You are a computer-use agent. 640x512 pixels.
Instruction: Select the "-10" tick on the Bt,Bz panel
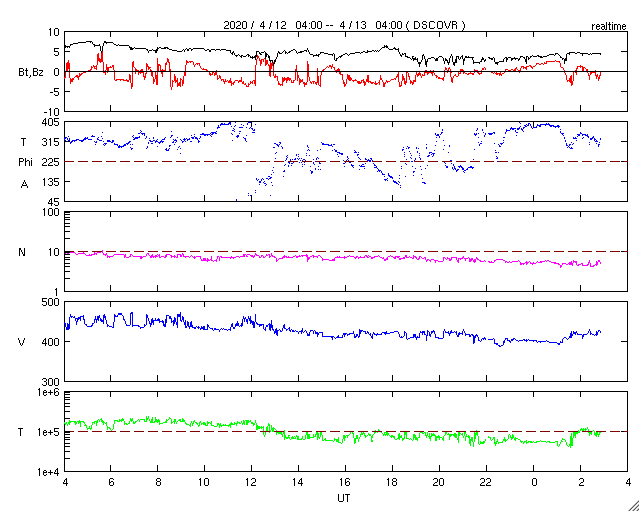pyautogui.click(x=53, y=111)
